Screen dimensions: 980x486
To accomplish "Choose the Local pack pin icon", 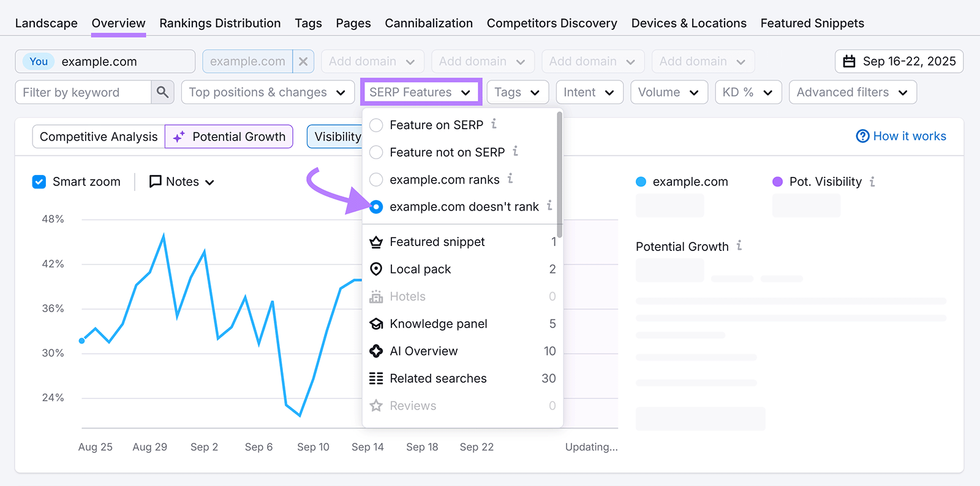I will pos(376,269).
